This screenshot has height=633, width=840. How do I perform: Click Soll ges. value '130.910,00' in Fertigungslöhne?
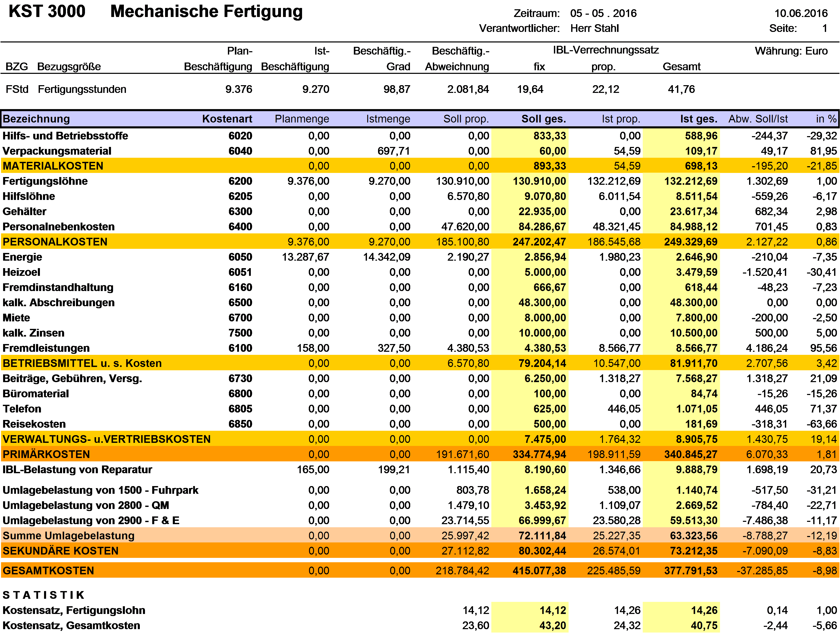539,181
